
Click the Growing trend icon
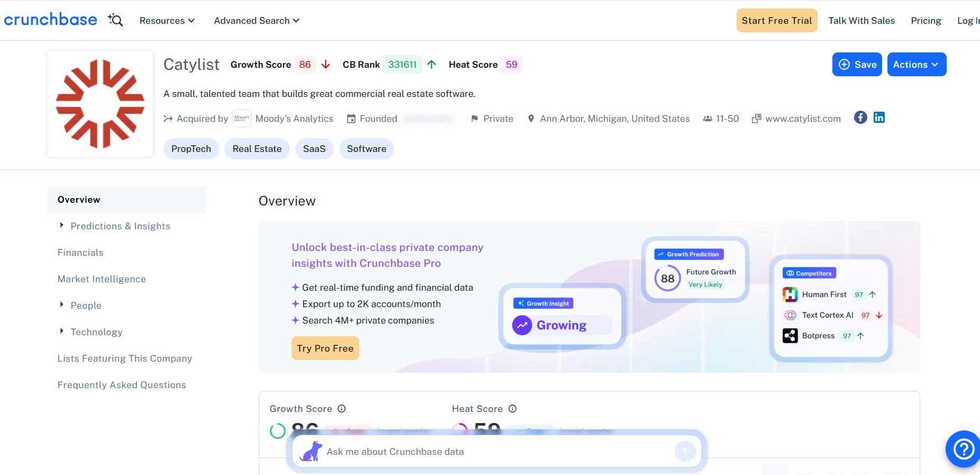pyautogui.click(x=522, y=325)
